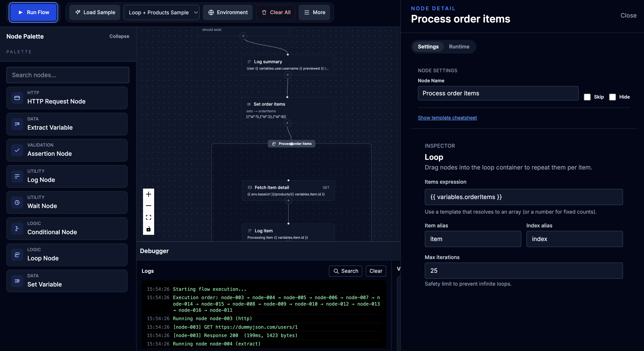Select the Conditional Node icon
This screenshot has width=644, height=351.
click(17, 228)
